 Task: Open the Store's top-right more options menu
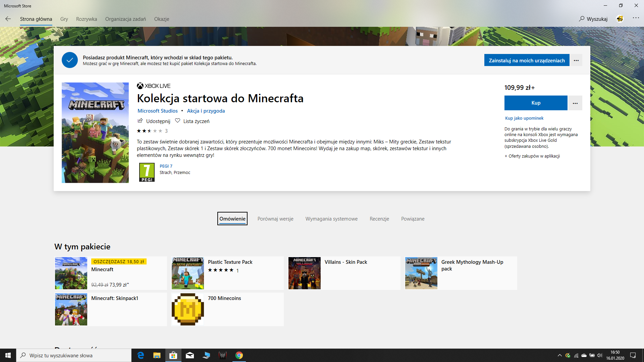636,18
